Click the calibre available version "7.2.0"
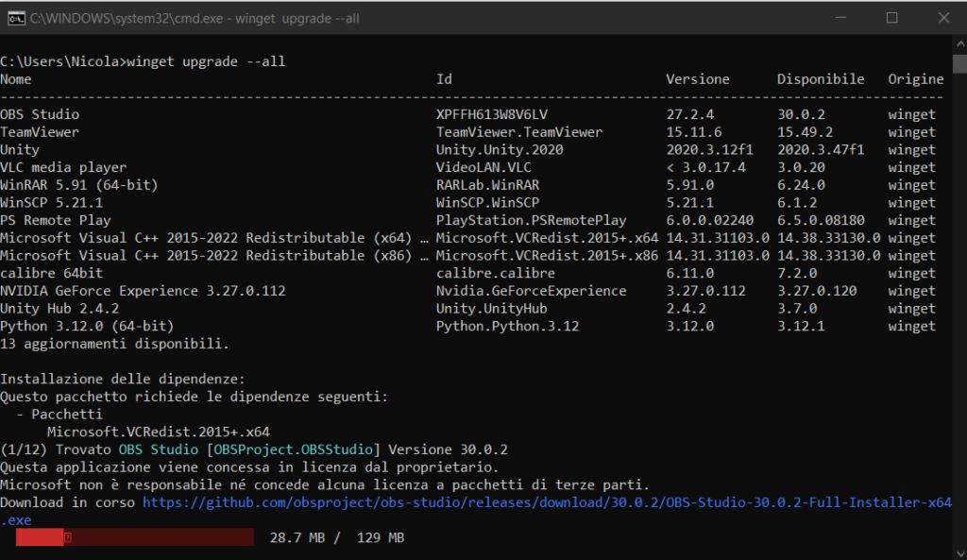 click(x=797, y=273)
